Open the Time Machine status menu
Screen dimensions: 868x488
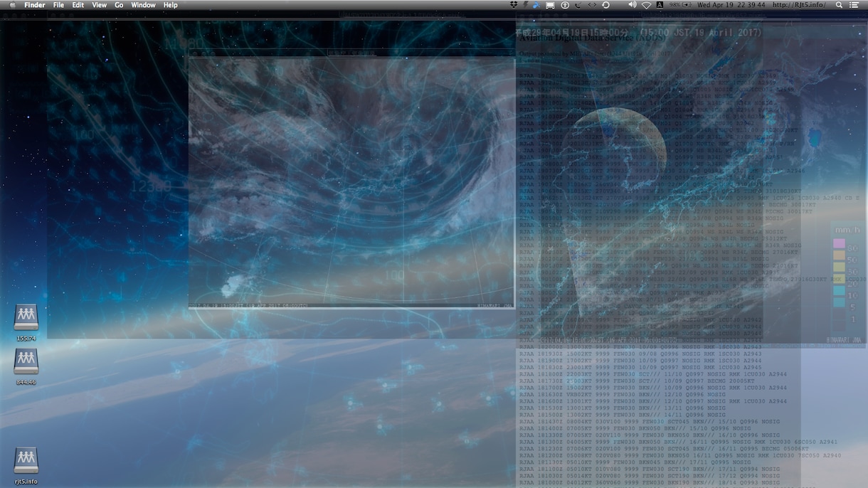click(605, 5)
